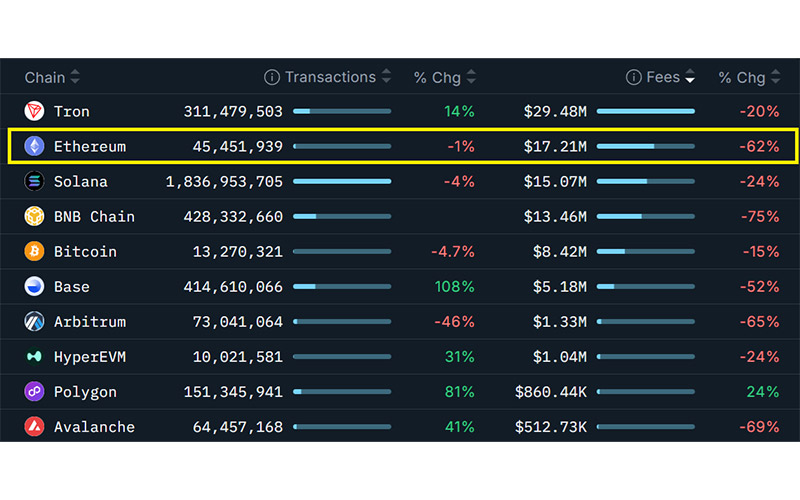Viewport: 800px width, 500px height.
Task: Open the info icon beside Transactions header
Action: tap(271, 77)
